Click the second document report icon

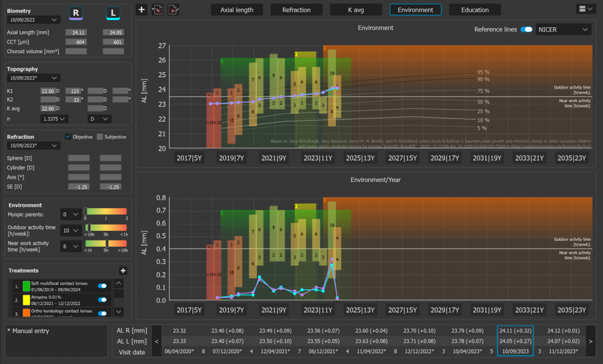(173, 10)
